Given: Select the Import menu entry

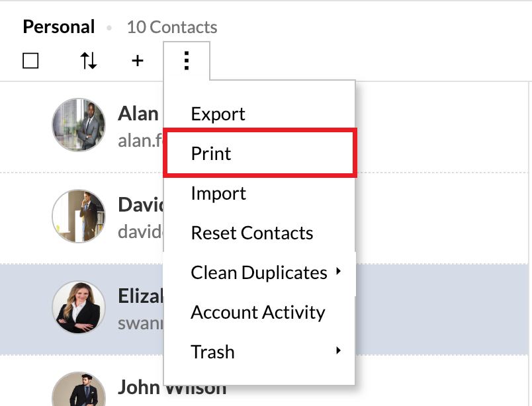Looking at the screenshot, I should coord(218,193).
